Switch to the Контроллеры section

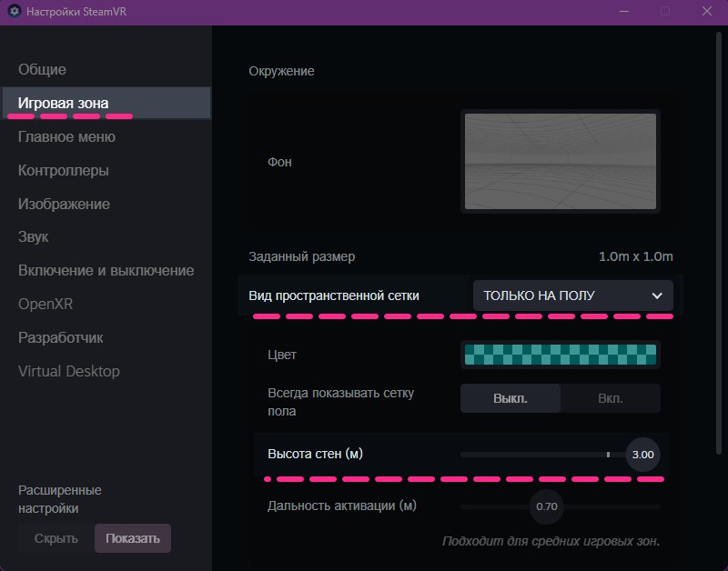64,170
